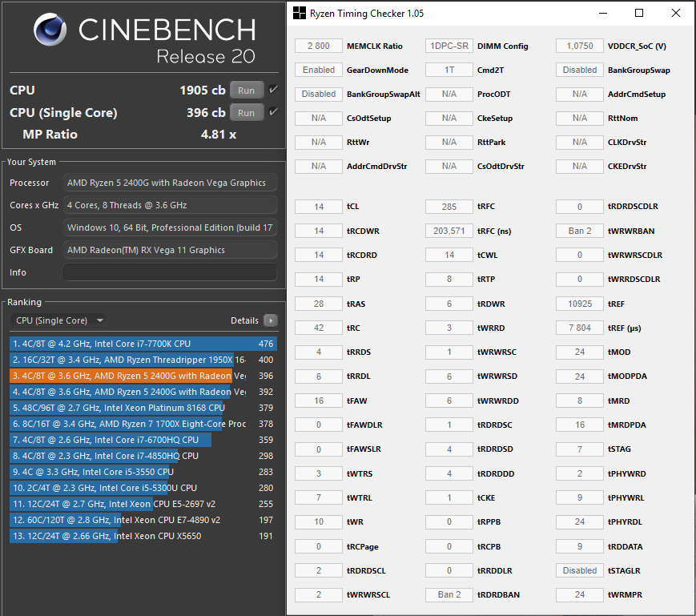The image size is (696, 616).
Task: Click the tRFC value 285
Action: click(x=449, y=207)
